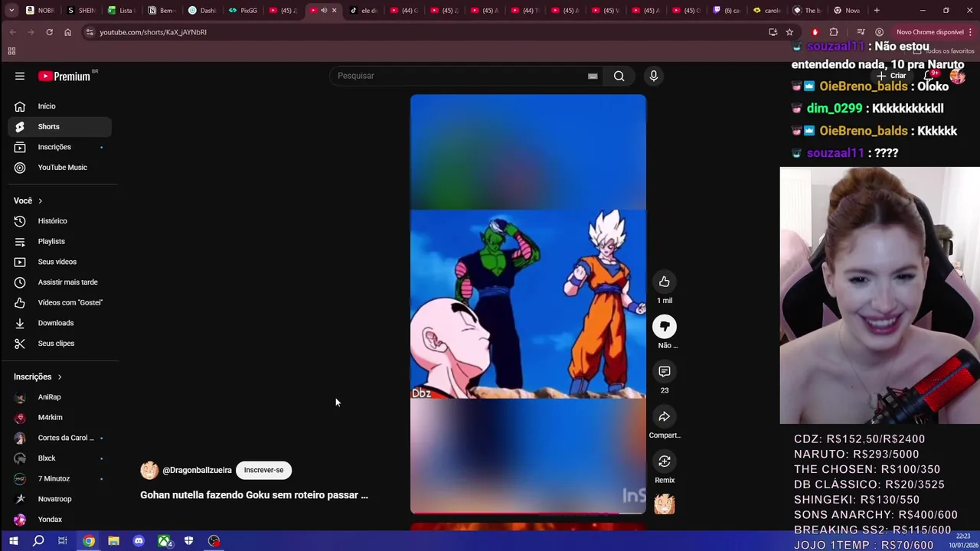This screenshot has width=980, height=551.
Task: Expand the Você section
Action: point(28,201)
